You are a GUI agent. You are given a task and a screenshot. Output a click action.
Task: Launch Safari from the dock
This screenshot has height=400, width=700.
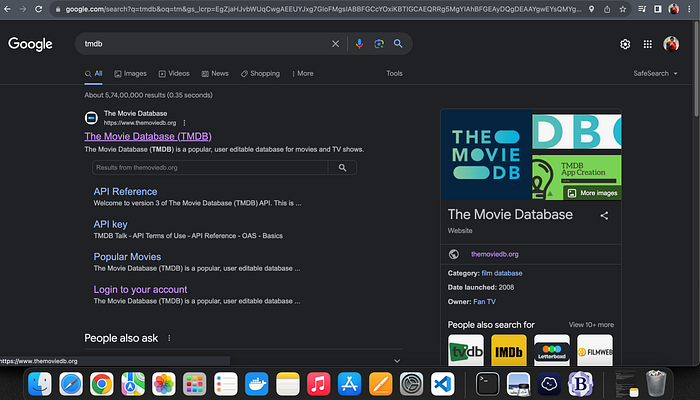click(71, 384)
